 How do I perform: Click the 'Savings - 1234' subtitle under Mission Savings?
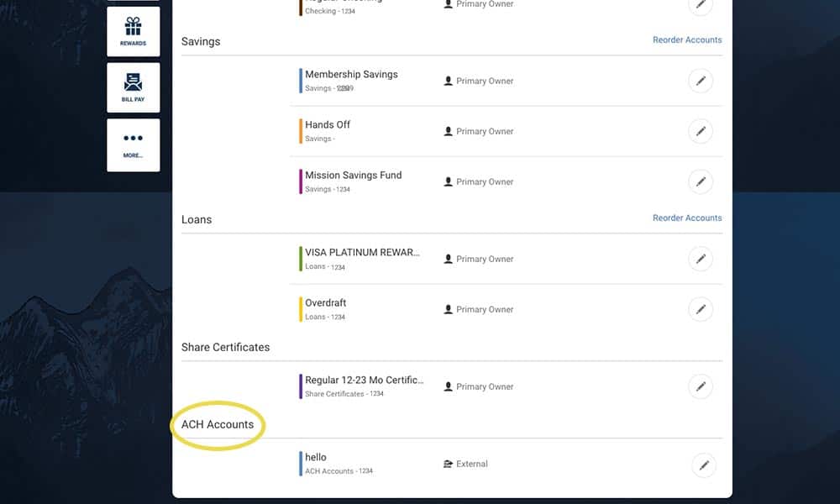pos(328,189)
